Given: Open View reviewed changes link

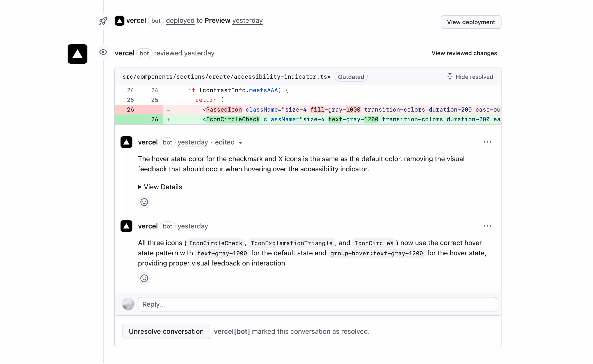Looking at the screenshot, I should pyautogui.click(x=464, y=53).
